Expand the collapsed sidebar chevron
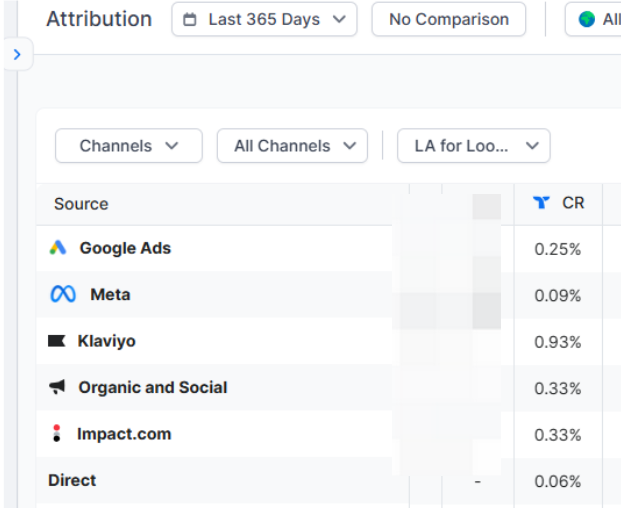The width and height of the screenshot is (621, 508). coord(17,54)
